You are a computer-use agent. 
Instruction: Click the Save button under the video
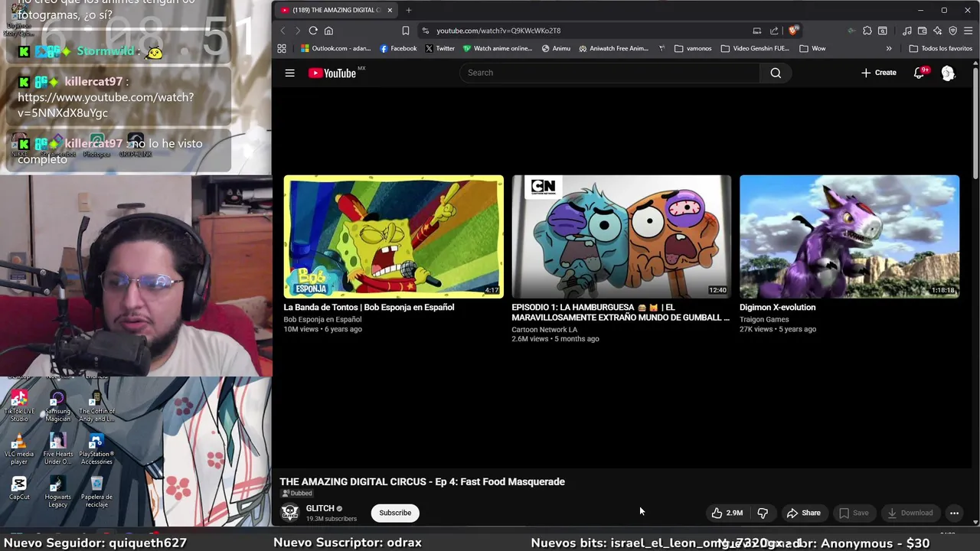click(x=854, y=513)
